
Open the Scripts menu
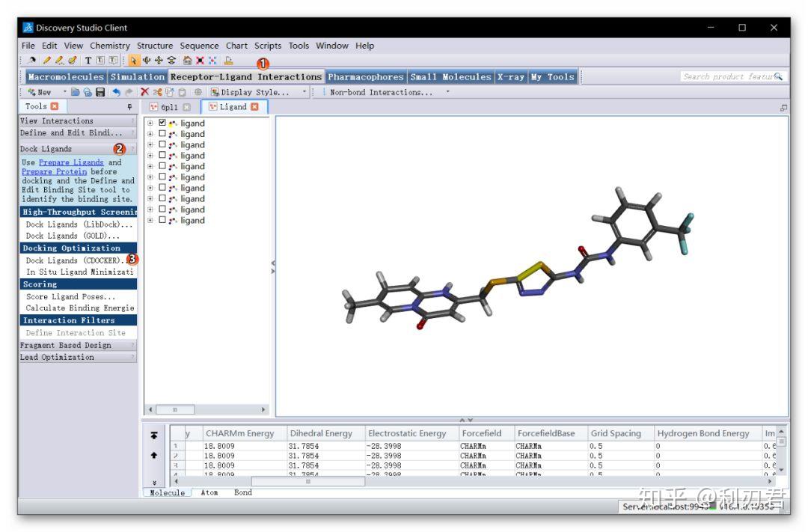267,46
